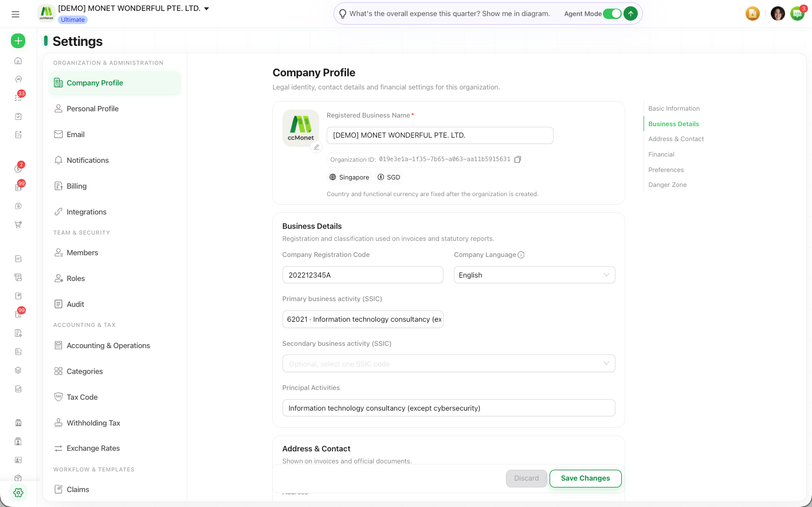Open the scroll document icon in sidebar

click(18, 277)
